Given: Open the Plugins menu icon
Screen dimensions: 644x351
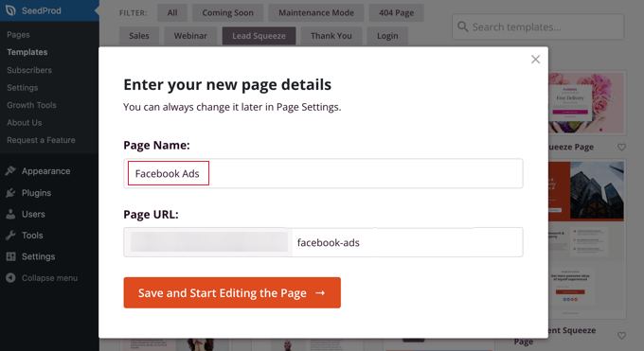Looking at the screenshot, I should 10,193.
